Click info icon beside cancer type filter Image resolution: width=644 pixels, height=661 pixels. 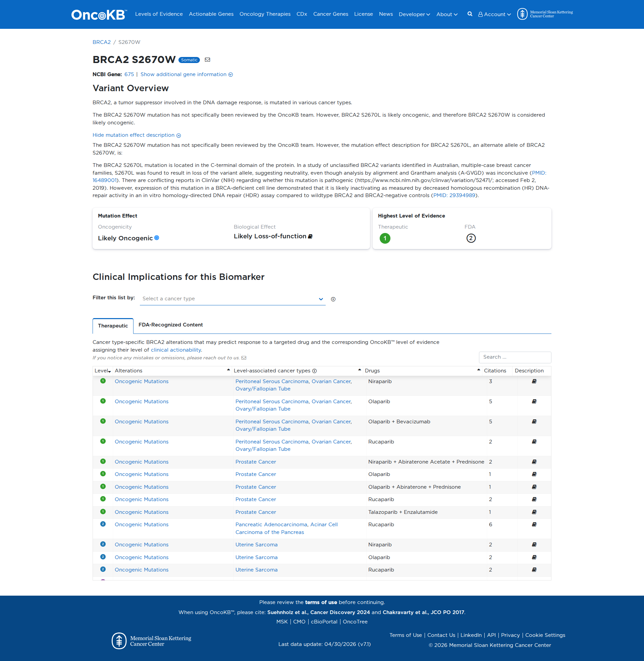(333, 299)
